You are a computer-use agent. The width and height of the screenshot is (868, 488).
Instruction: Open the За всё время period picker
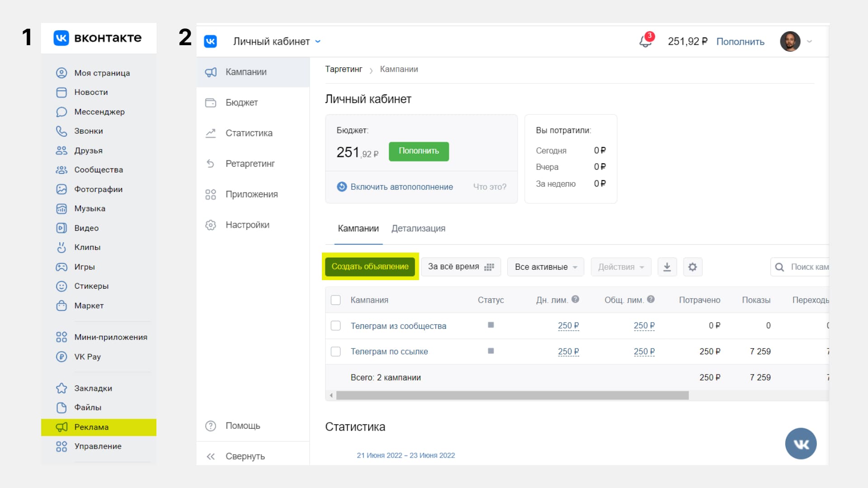coord(461,267)
